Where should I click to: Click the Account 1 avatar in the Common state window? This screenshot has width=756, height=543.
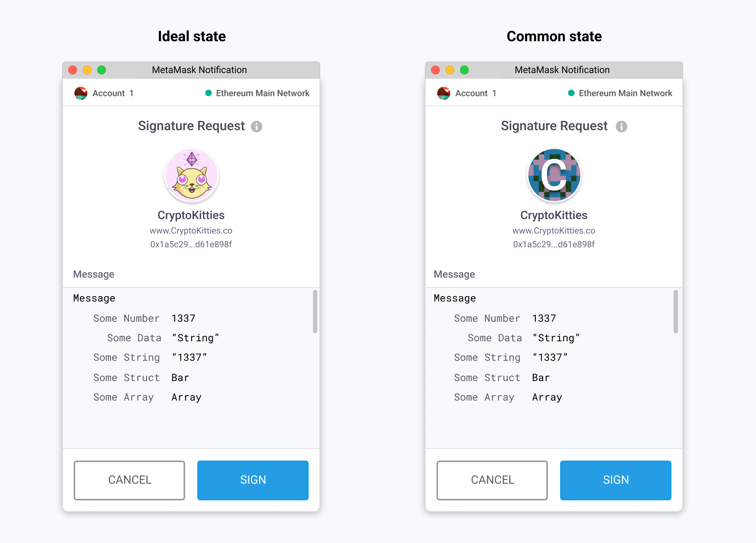444,93
